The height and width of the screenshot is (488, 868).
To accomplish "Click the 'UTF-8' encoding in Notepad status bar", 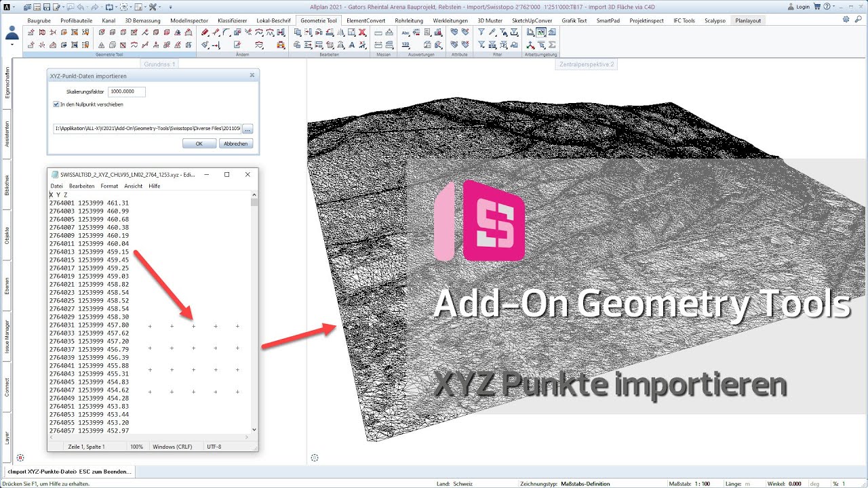I will [x=214, y=447].
